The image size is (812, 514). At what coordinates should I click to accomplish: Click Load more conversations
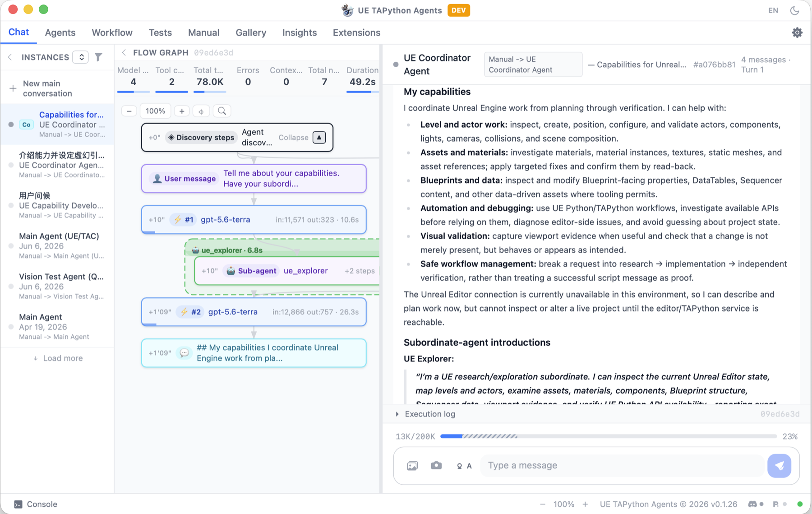(x=58, y=358)
